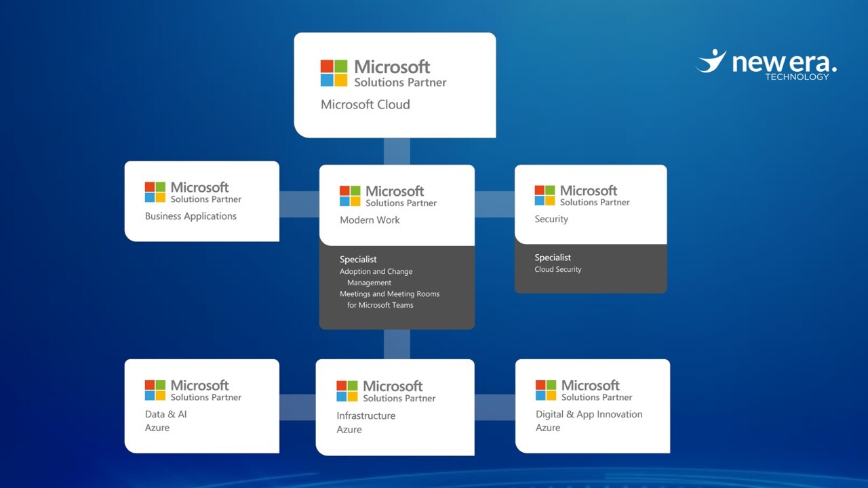Screen dimensions: 868x488
Task: Click the Microsoft logo in the Security card
Action: (x=545, y=195)
